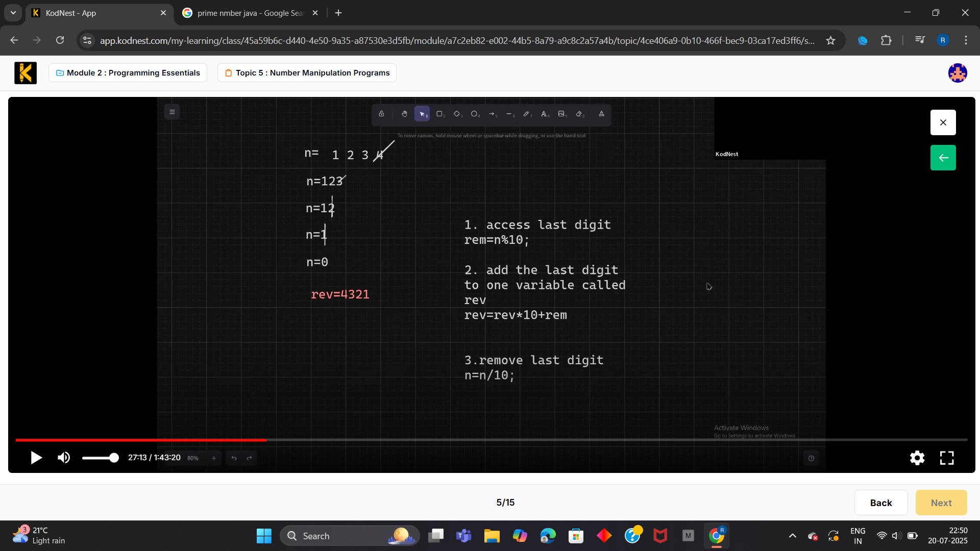Select the whiteboard rectangle tool
Viewport: 980px width, 551px height.
pyautogui.click(x=439, y=114)
